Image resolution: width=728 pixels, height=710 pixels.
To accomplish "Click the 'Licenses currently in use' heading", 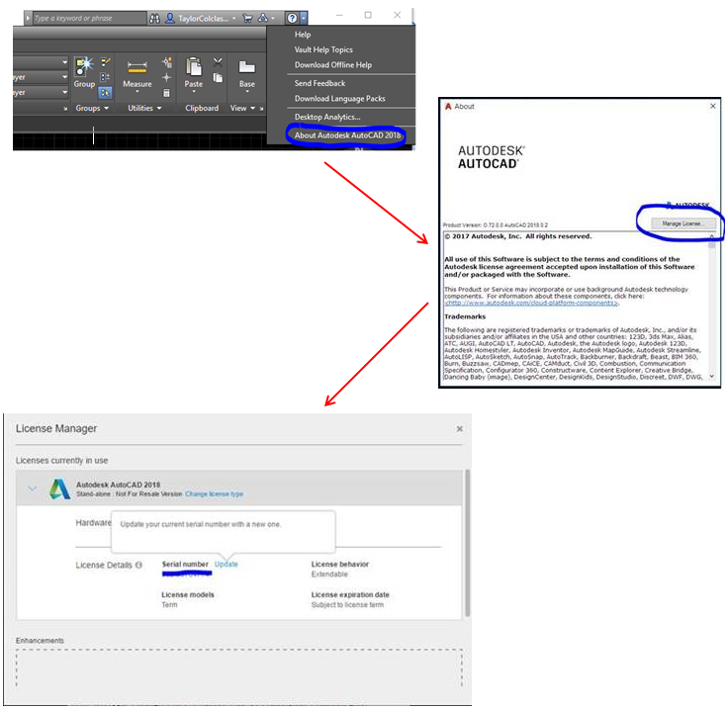I will click(x=61, y=461).
